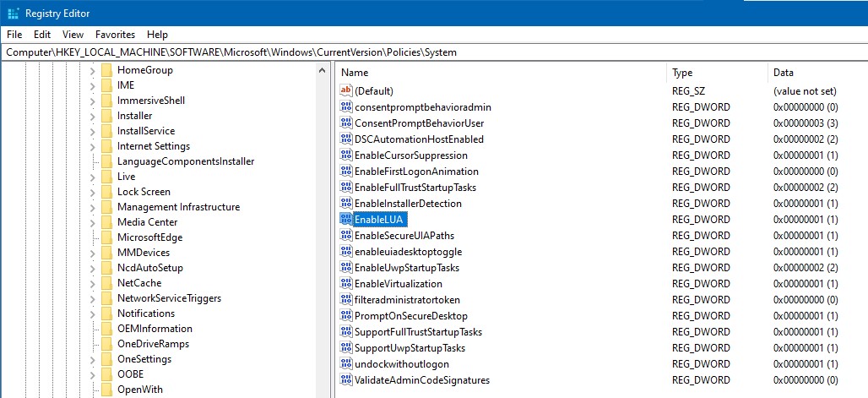The height and width of the screenshot is (398, 868).
Task: Open the Favorites menu
Action: (115, 35)
